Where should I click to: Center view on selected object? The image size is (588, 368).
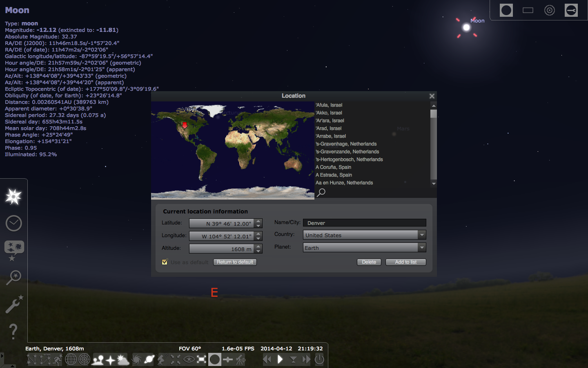point(176,359)
